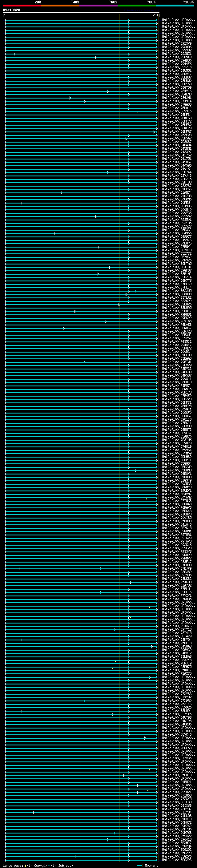Click hit label UniRef100_Q8GTD9
The image size is (197, 868).
(177, 88)
